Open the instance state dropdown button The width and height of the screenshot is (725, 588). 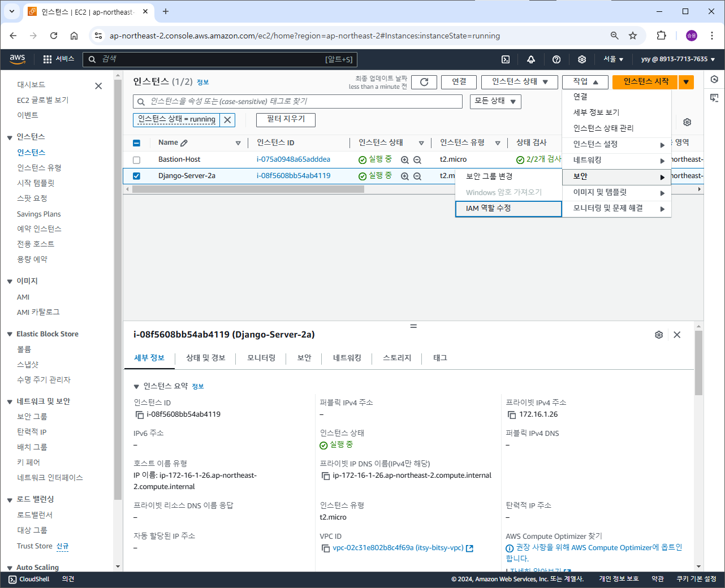(520, 82)
